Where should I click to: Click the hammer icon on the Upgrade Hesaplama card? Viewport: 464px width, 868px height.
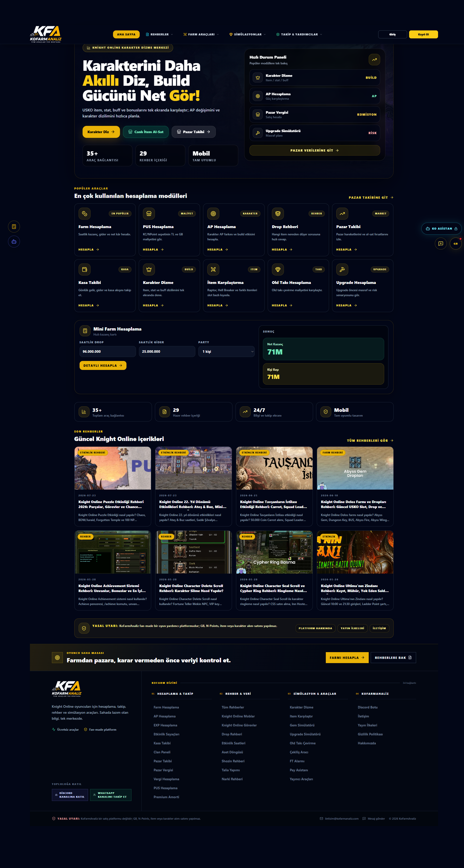pyautogui.click(x=342, y=269)
